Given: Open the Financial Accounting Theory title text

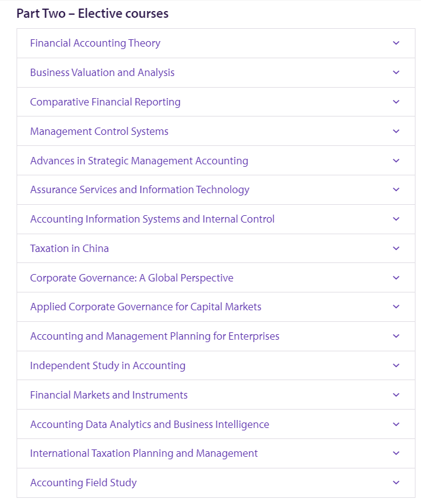Looking at the screenshot, I should (95, 43).
